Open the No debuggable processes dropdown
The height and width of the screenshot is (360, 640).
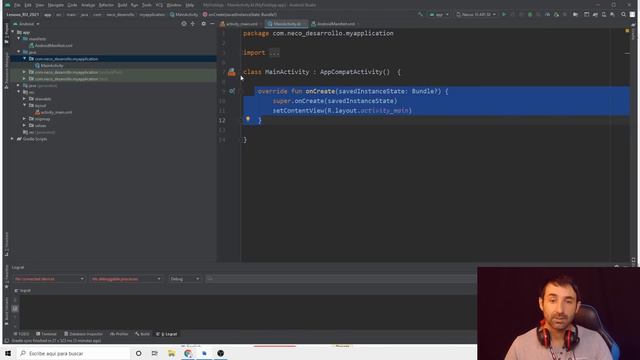tap(126, 279)
